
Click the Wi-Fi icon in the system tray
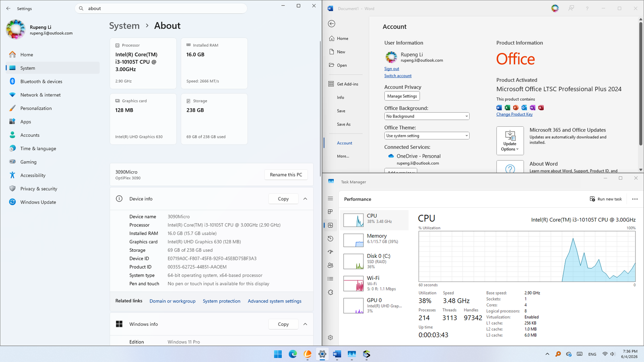[605, 354]
